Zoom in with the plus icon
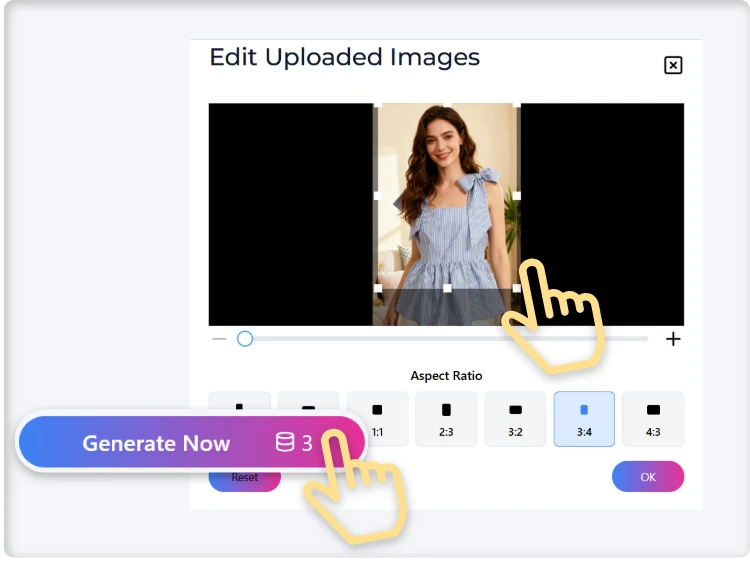 (673, 339)
